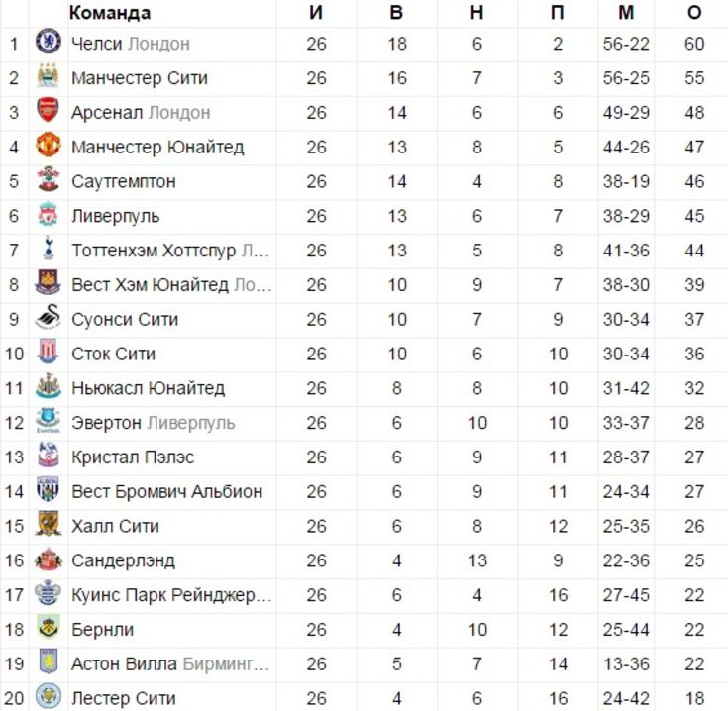Click the М goals column header
The height and width of the screenshot is (711, 728).
[x=626, y=13]
